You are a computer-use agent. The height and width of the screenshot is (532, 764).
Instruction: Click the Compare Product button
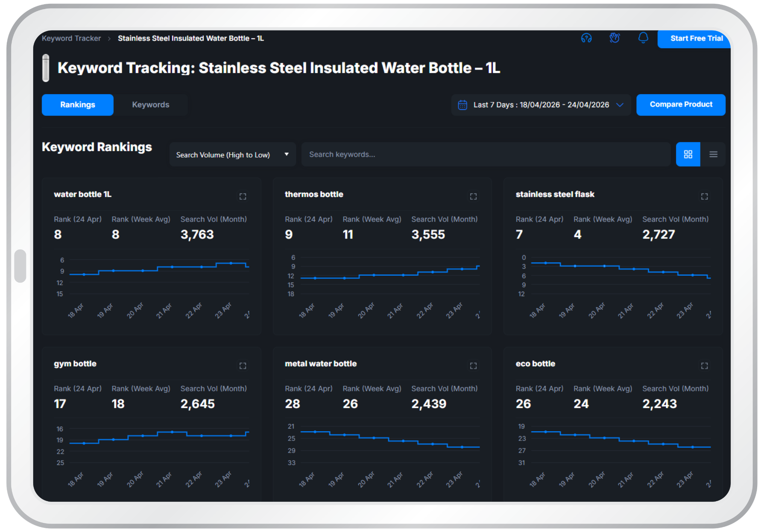680,105
